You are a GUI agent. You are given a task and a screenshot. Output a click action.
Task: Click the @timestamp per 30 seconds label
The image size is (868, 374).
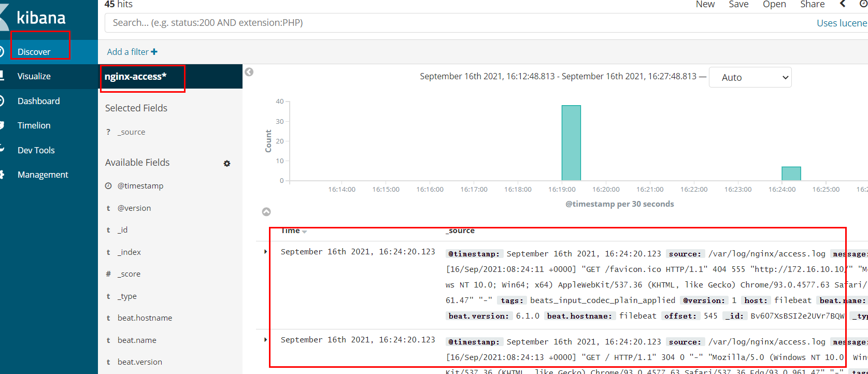click(x=620, y=204)
